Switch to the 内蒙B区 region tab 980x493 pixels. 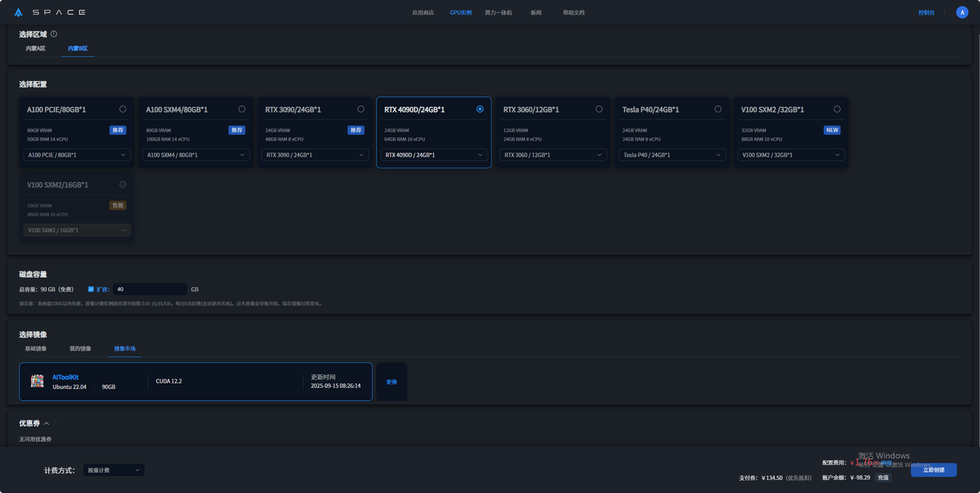pos(78,48)
